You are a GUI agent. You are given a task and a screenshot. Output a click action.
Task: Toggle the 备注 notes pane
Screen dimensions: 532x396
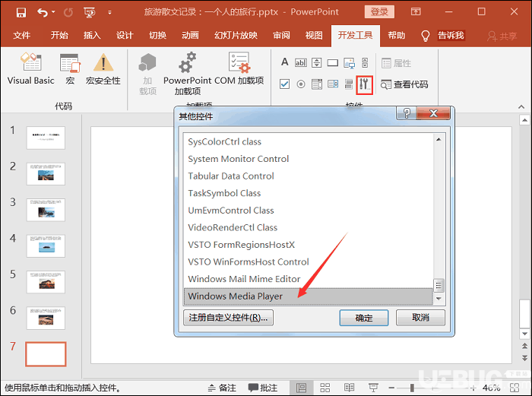(222, 388)
